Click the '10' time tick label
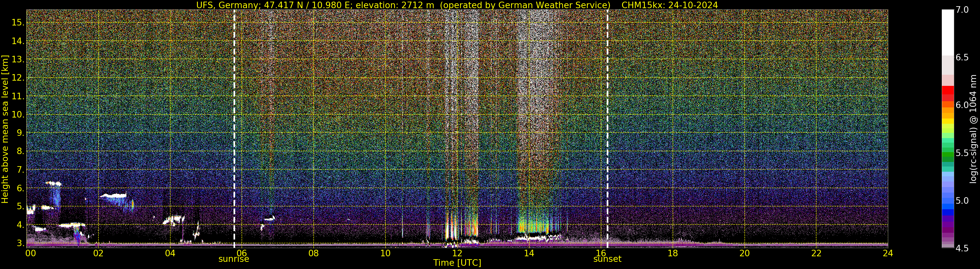Viewport: 980px width, 269px height. pos(385,253)
